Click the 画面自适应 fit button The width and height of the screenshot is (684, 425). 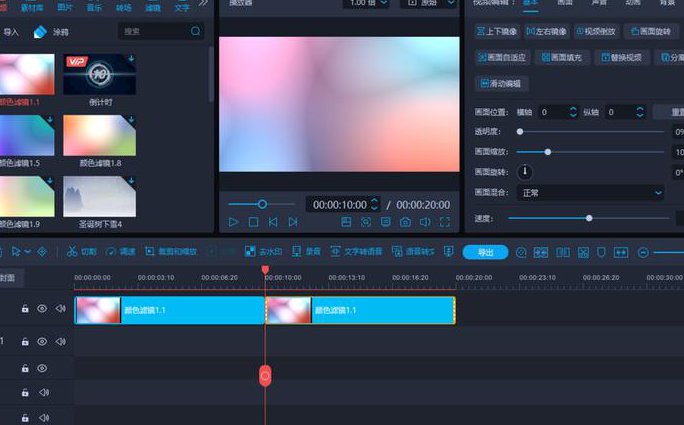click(x=502, y=57)
